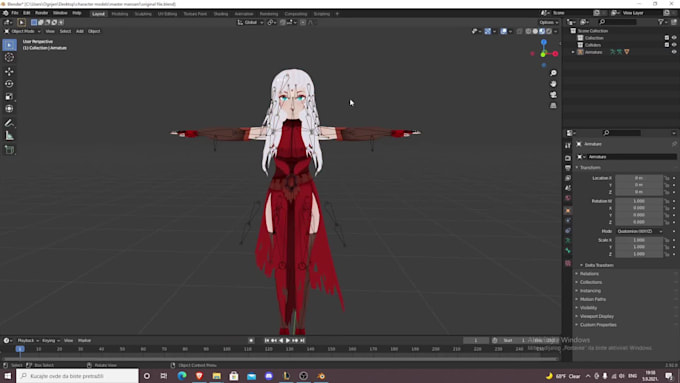This screenshot has width=680, height=383.
Task: Select the Cursor tool in left toolbar
Action: (9, 57)
